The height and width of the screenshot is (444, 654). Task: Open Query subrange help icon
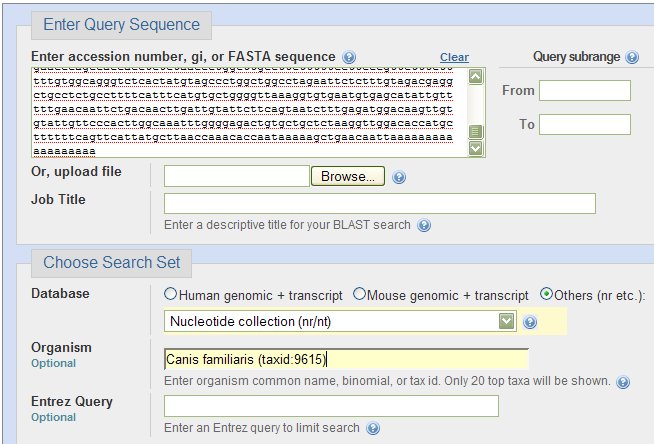pyautogui.click(x=632, y=57)
